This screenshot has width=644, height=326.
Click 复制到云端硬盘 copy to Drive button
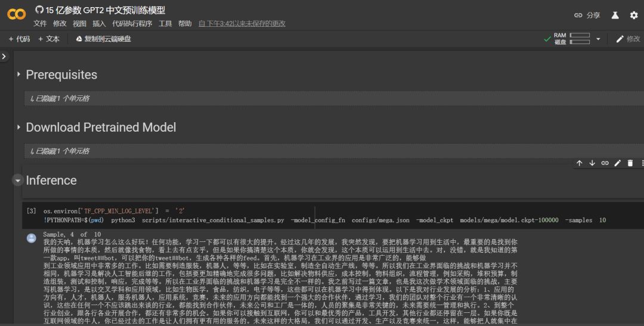click(104, 39)
